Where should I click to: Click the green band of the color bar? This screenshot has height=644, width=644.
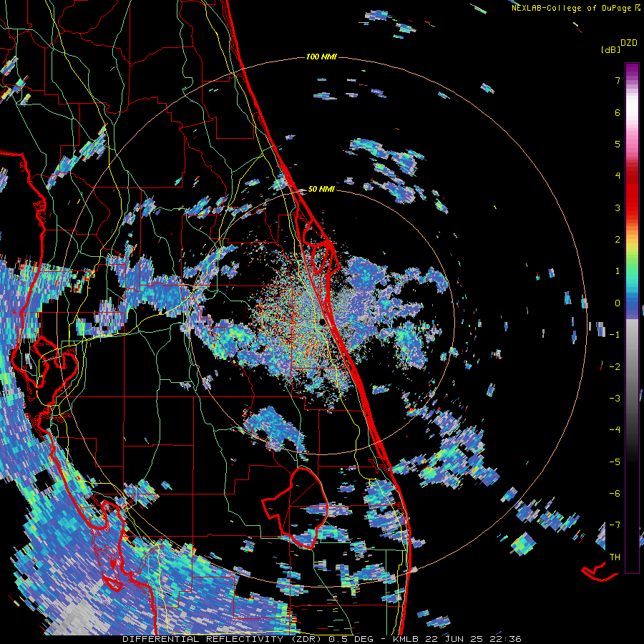(632, 263)
